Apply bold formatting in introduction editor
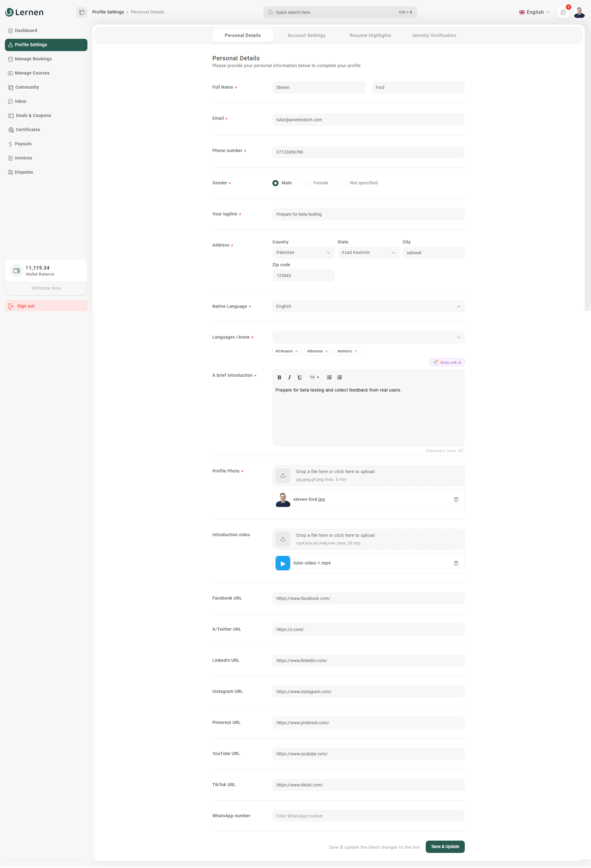Image resolution: width=591 pixels, height=868 pixels. tap(279, 377)
